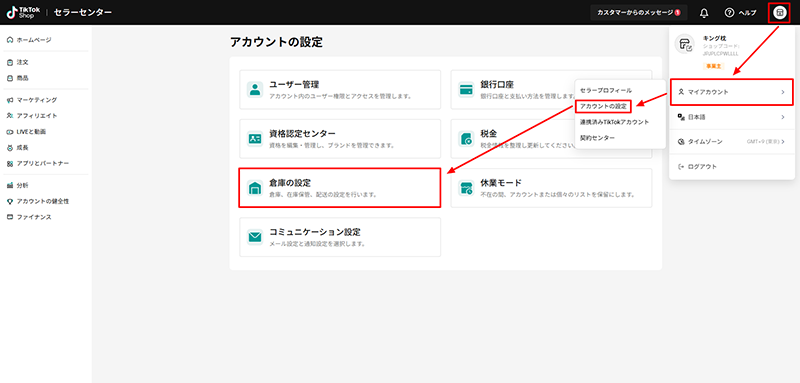Click the orders icon beside 注文

[10, 62]
